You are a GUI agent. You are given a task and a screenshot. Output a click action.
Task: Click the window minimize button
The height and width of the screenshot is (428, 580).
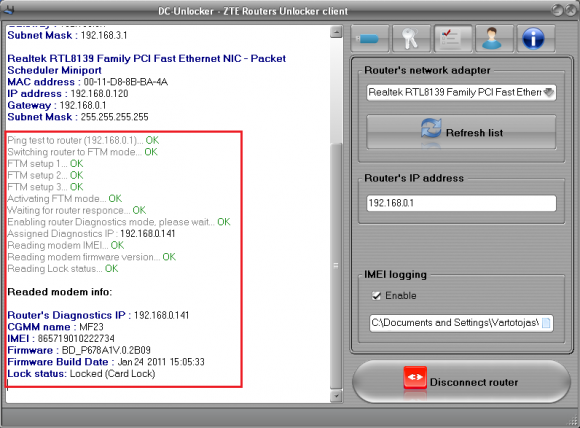[557, 10]
